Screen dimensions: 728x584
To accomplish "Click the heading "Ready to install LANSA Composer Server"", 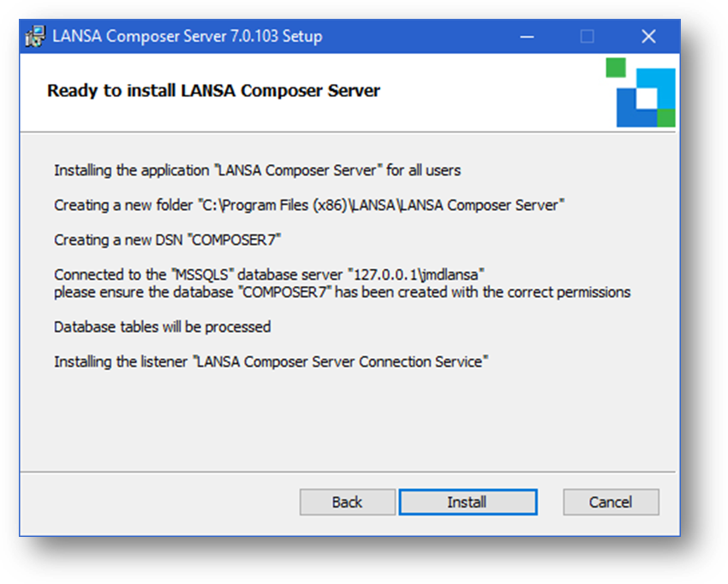I will (213, 90).
